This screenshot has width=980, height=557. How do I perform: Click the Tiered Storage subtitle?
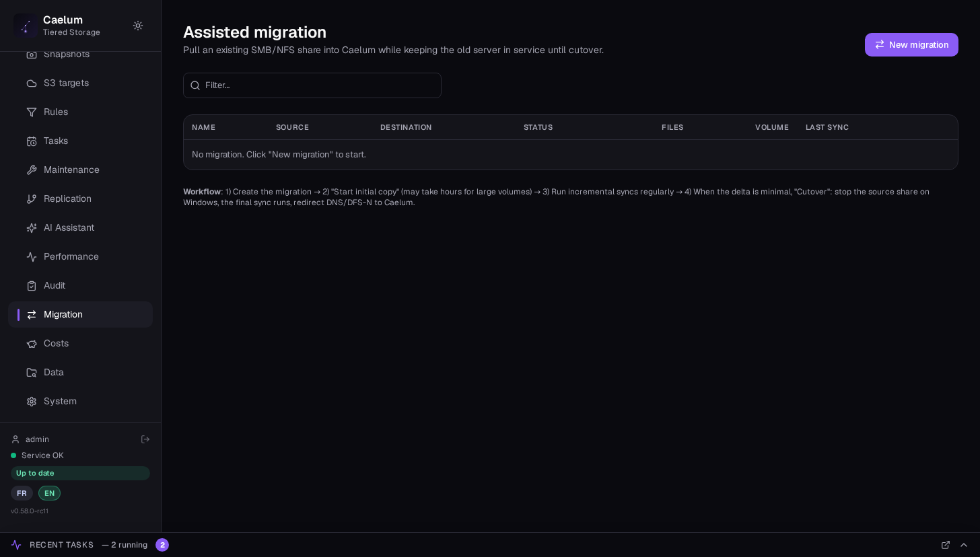pyautogui.click(x=71, y=32)
